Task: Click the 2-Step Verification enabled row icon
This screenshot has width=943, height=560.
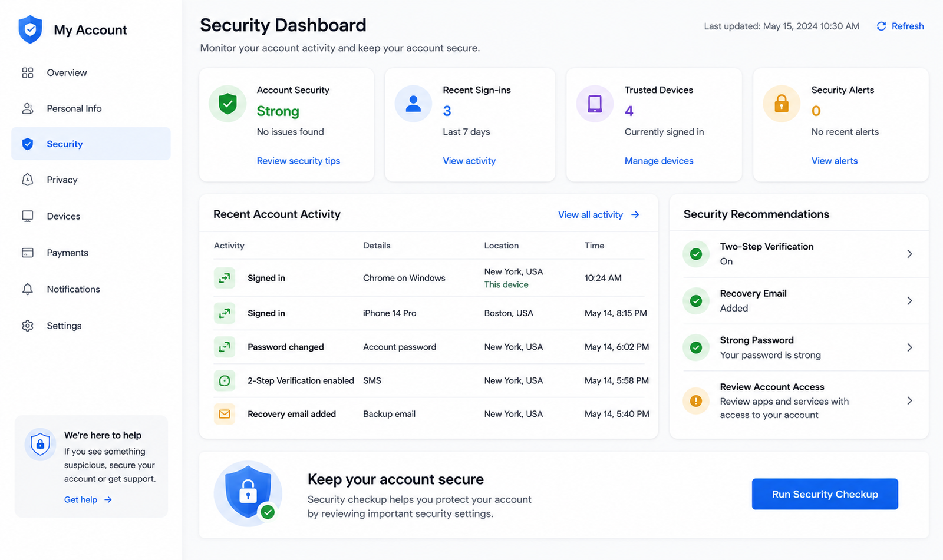Action: (225, 380)
